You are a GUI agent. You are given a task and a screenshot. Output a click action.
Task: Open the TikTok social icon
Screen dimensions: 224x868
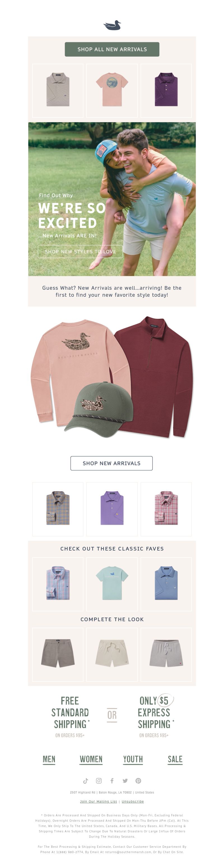tap(85, 780)
